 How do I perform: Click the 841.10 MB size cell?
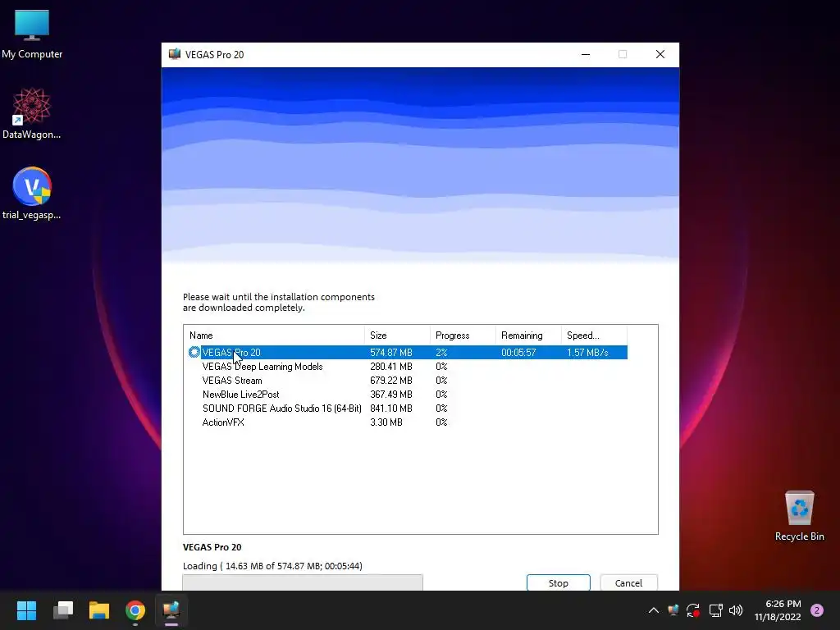pyautogui.click(x=391, y=409)
